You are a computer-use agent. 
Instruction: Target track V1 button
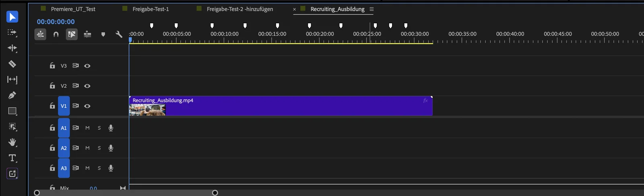pyautogui.click(x=64, y=106)
